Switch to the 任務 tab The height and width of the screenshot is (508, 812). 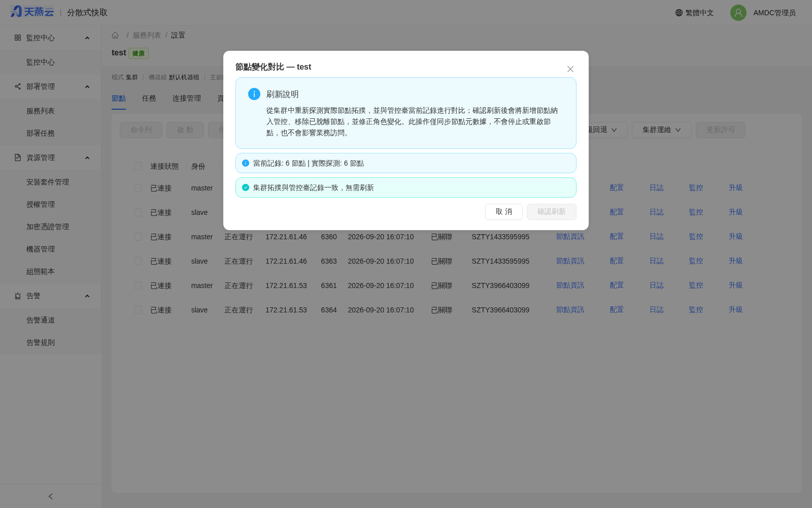point(149,98)
